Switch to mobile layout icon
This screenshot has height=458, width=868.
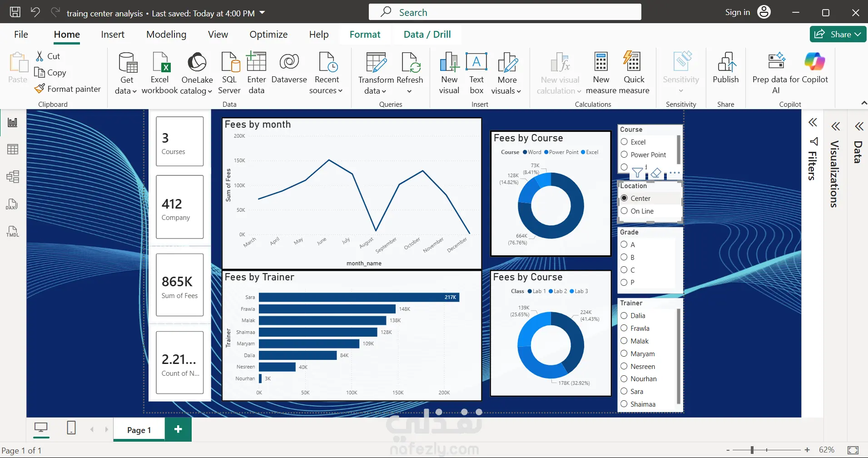click(x=71, y=428)
